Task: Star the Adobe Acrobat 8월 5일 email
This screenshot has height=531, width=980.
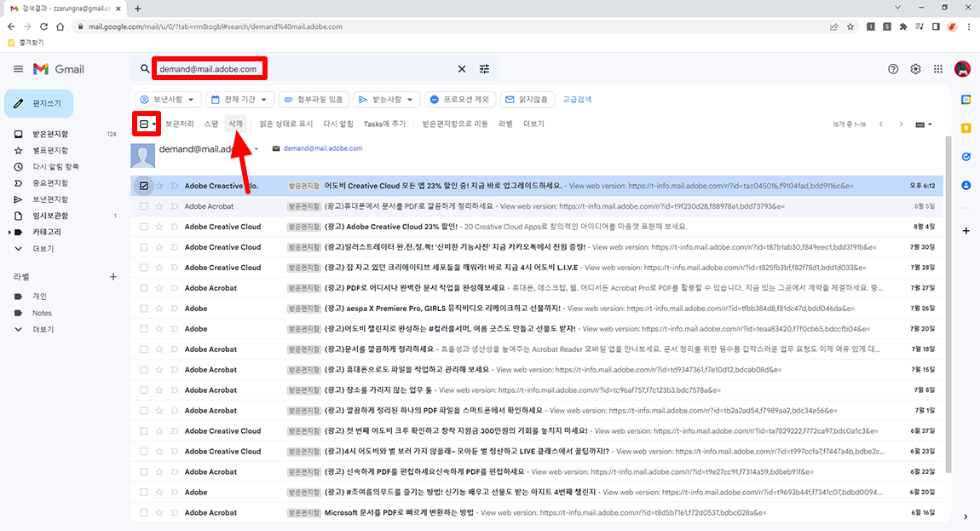Action: click(159, 206)
